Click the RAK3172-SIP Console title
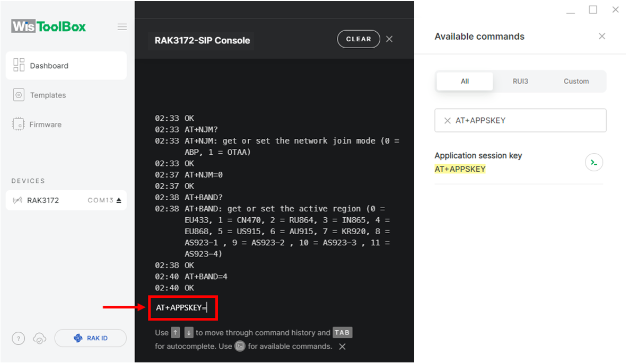This screenshot has width=629, height=364. [x=202, y=40]
